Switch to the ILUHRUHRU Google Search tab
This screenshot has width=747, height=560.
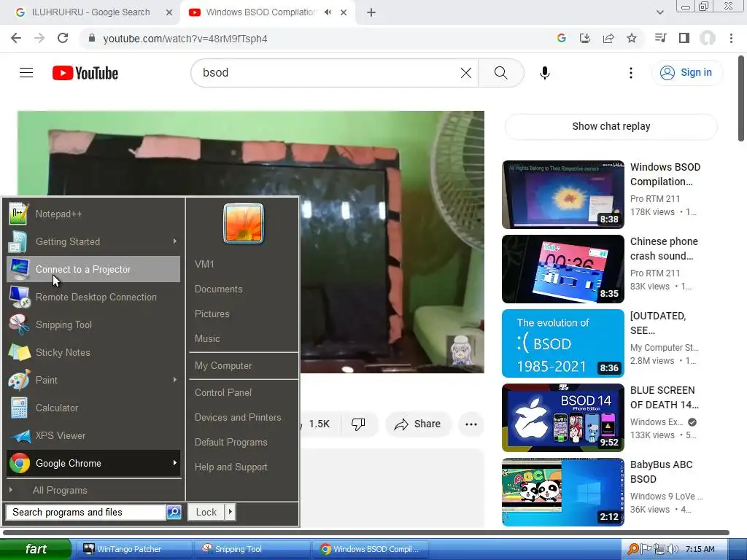point(90,12)
